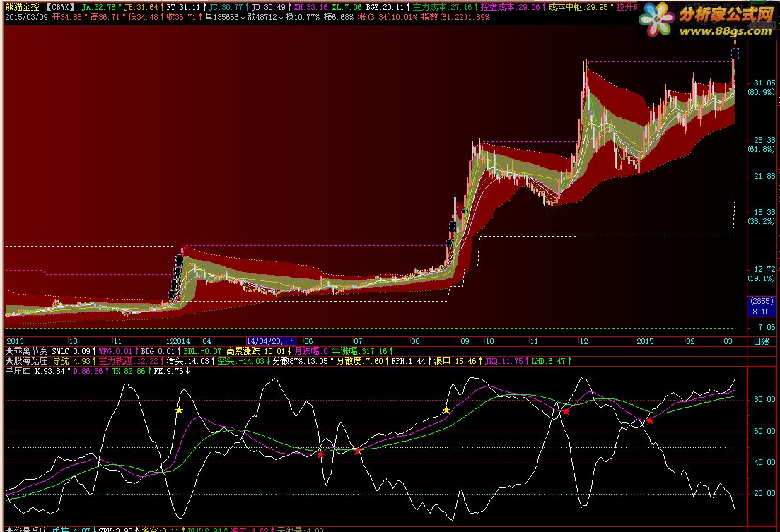The height and width of the screenshot is (532, 780).
Task: Click the earlier yellow star KD signal
Action: coord(179,410)
